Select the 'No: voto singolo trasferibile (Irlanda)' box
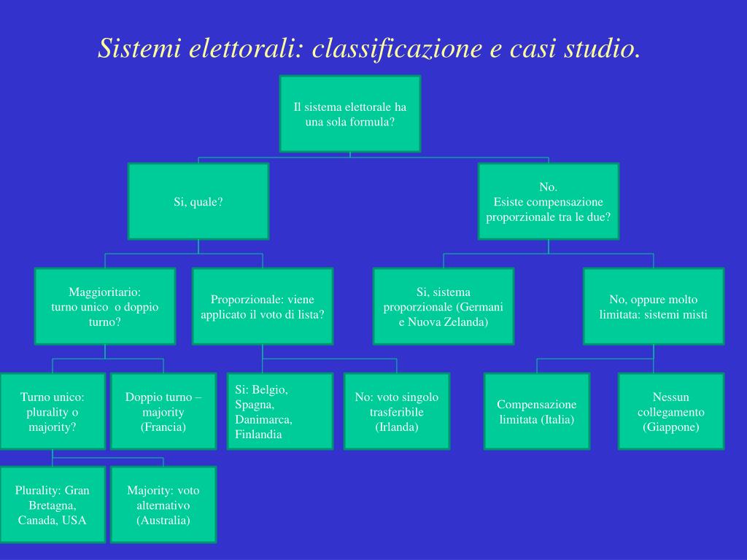Viewport: 747px width, 560px height. 397,411
